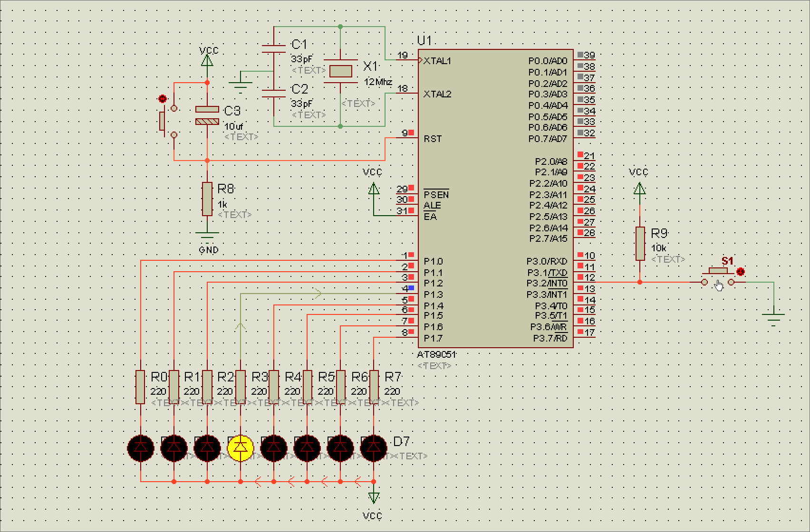Select capacitor C2 33pF

pos(274,93)
